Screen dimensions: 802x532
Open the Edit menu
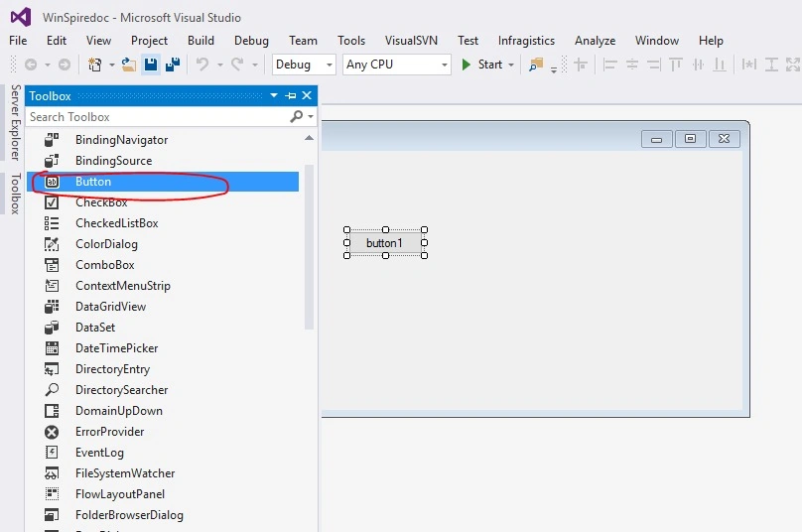(x=57, y=41)
